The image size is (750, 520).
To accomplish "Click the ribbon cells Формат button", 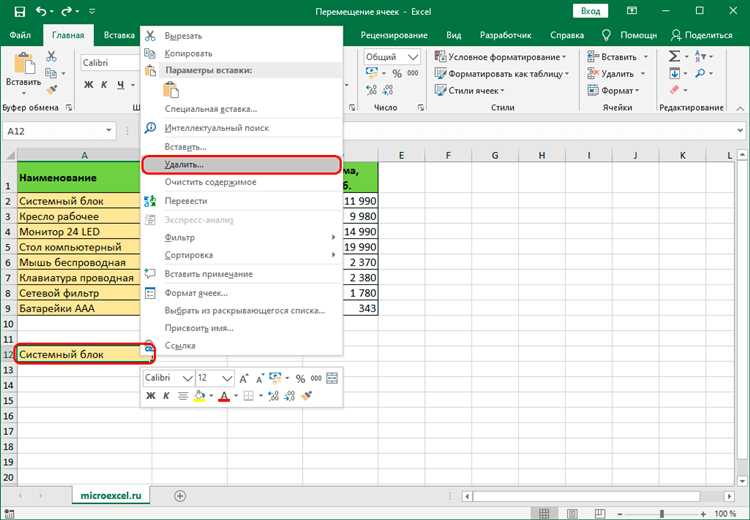I will click(613, 90).
